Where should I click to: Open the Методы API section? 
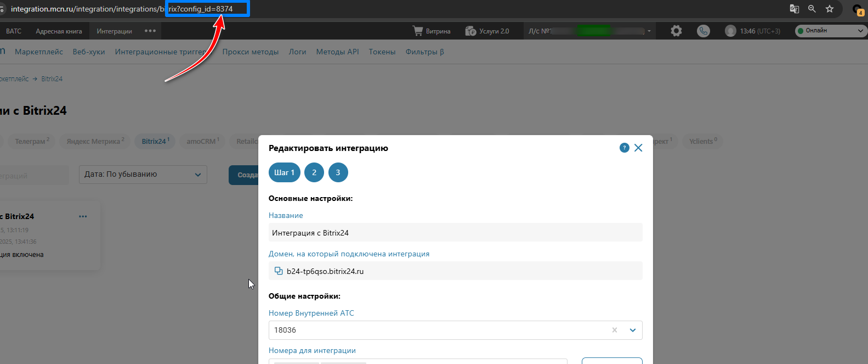338,52
